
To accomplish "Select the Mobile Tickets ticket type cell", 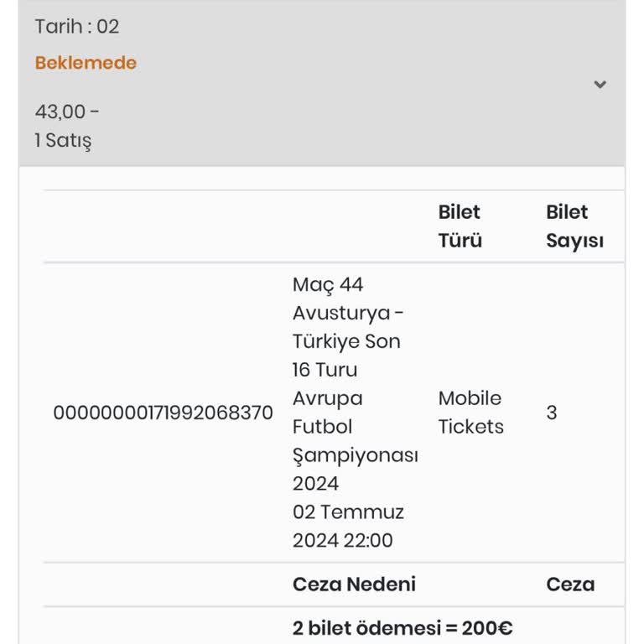I will tap(470, 413).
